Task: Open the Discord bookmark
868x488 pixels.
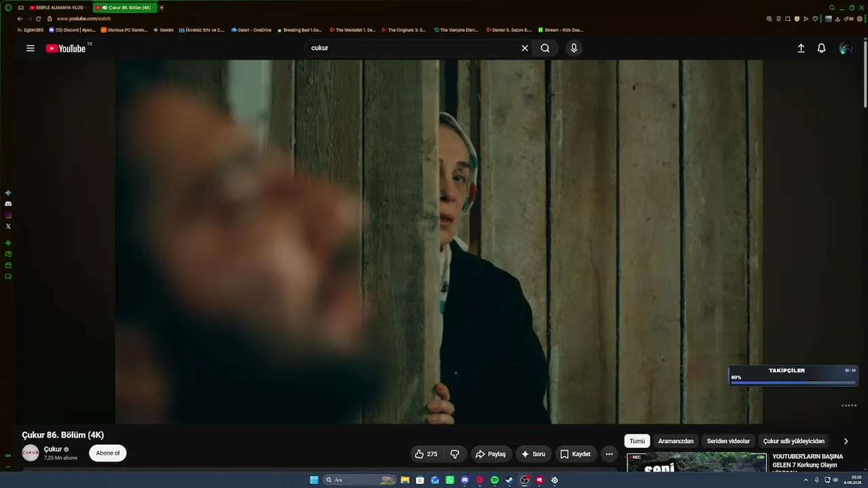Action: [73, 30]
